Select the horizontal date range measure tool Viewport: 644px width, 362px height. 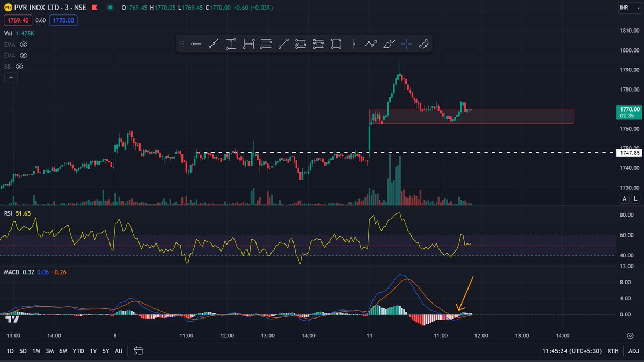coord(248,44)
